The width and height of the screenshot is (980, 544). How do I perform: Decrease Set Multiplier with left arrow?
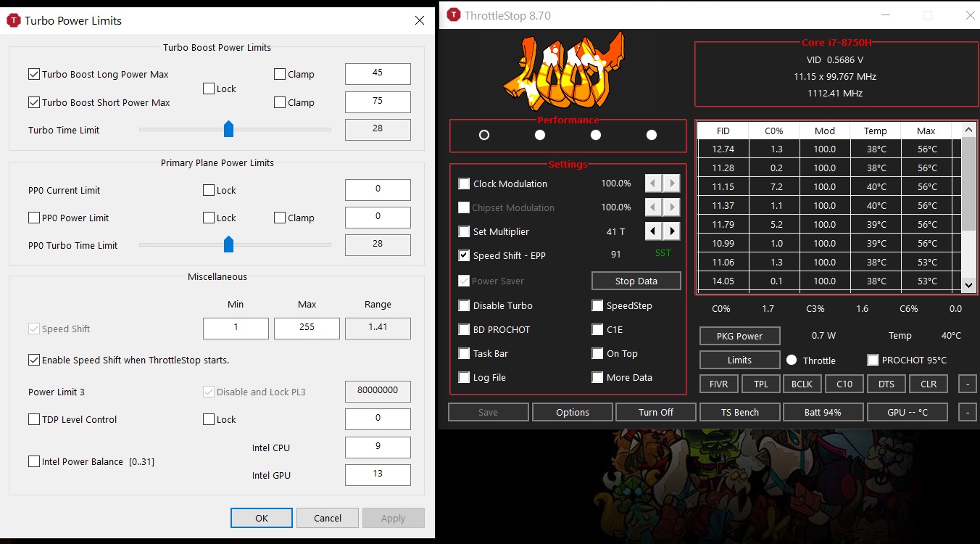tap(654, 231)
